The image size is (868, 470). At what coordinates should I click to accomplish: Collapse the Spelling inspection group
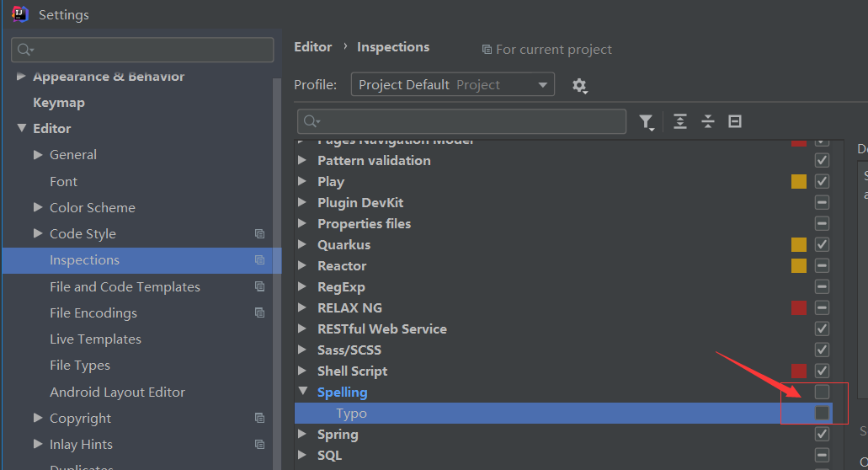(303, 392)
